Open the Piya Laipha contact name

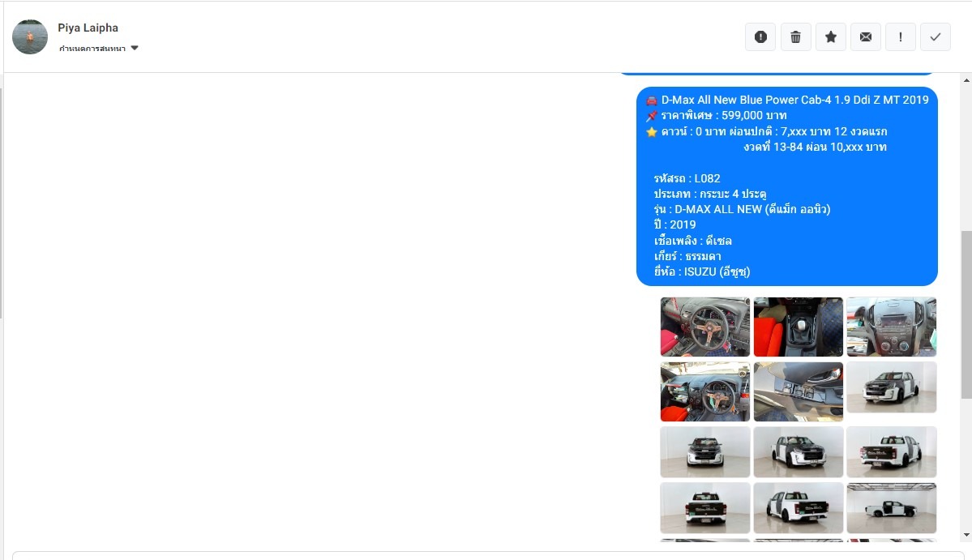click(88, 28)
